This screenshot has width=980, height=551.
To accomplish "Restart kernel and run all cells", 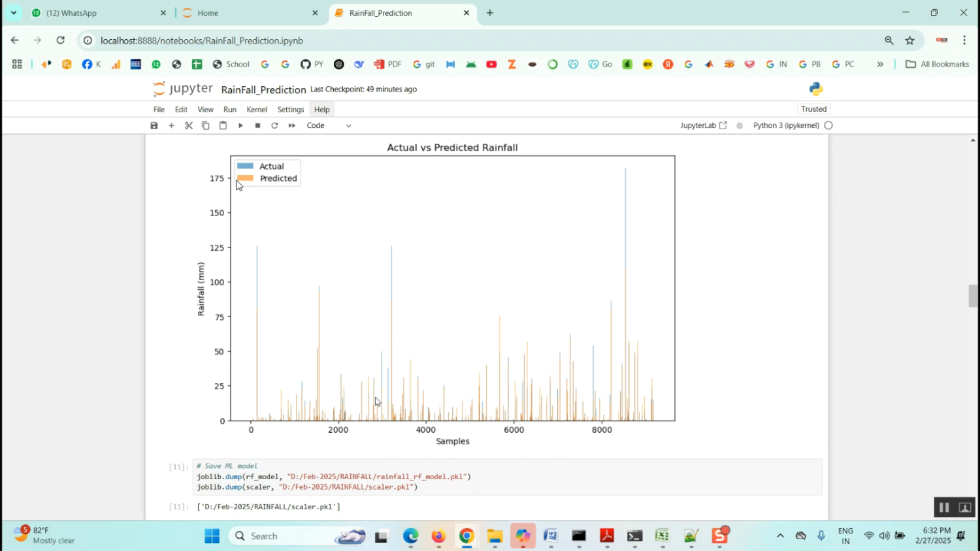I will click(292, 125).
